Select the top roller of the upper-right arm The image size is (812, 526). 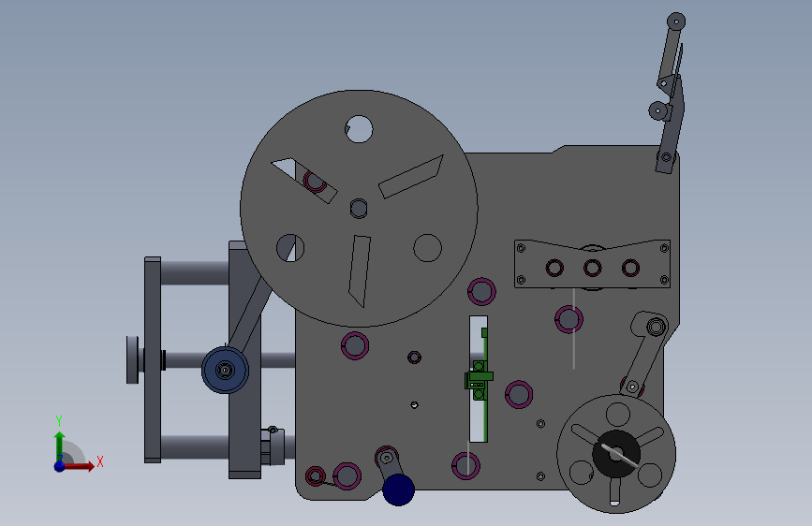point(676,22)
